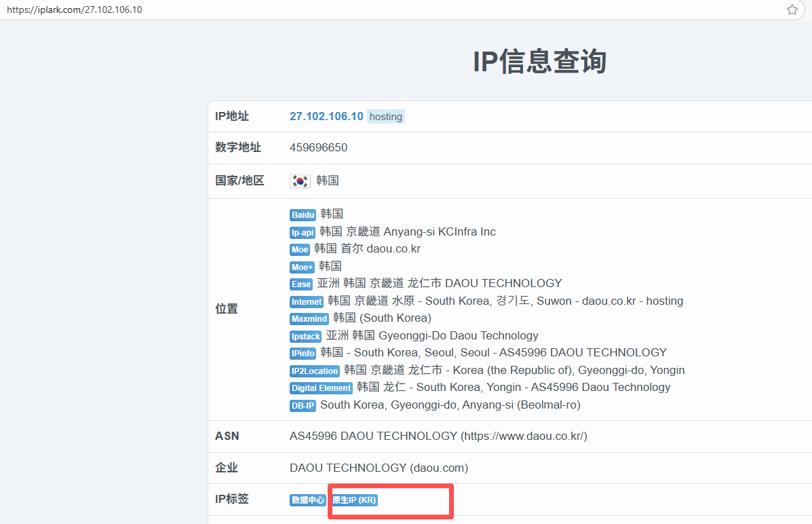
Task: Select the IP2Location source badge
Action: (x=314, y=371)
